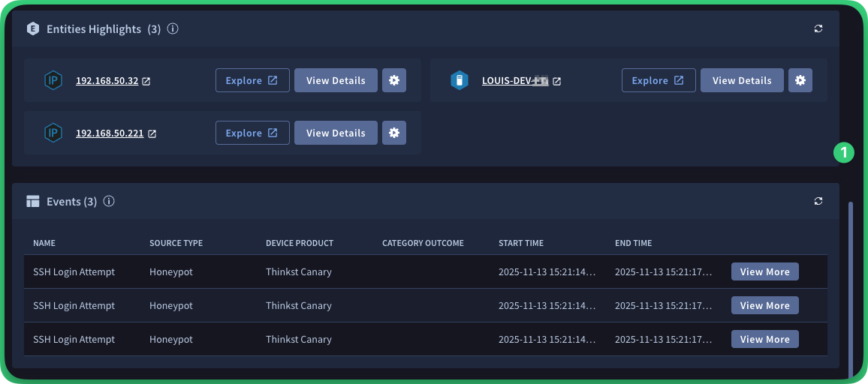Screen dimensions: 868x384
Task: Click external link icon beside LOUIS-DEV
Action: click(x=557, y=81)
